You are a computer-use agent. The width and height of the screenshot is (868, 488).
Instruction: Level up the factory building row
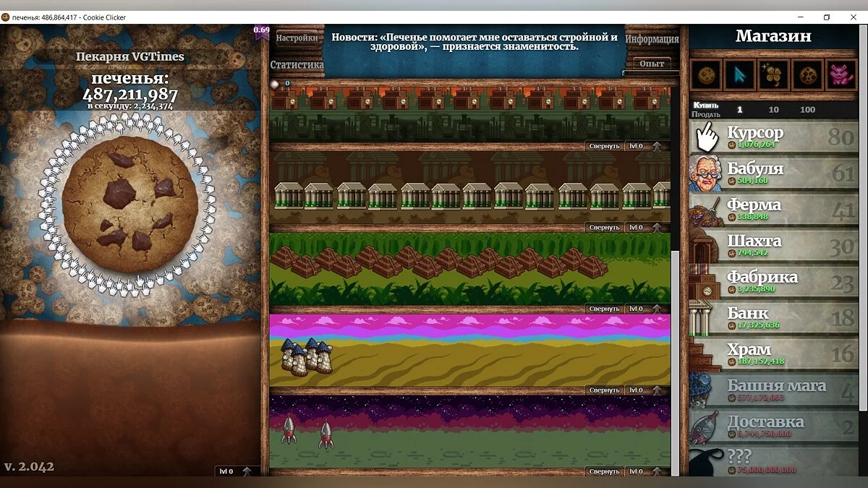647,146
